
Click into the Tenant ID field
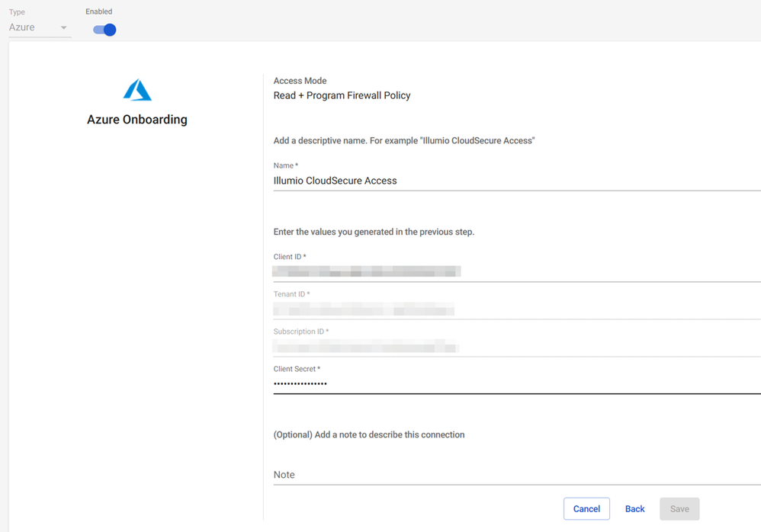[x=516, y=309]
